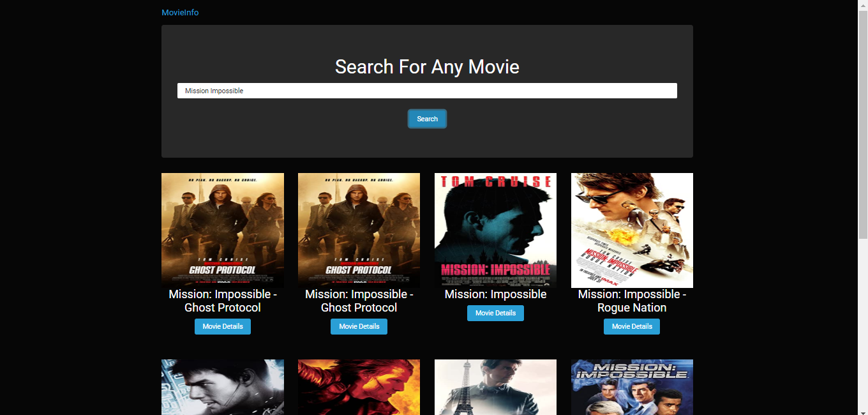Viewport: 868px width, 415px height.
Task: Click the red-orange flame movie poster
Action: pos(359,387)
